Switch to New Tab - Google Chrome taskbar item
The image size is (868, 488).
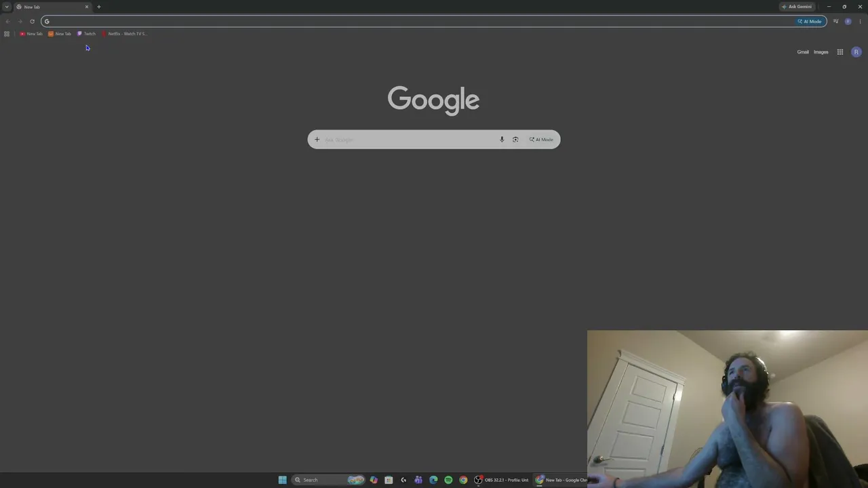click(x=561, y=480)
